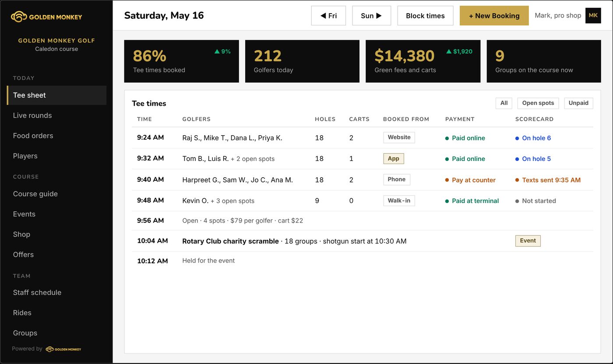
Task: Open the Tee sheet page
Action: [56, 95]
